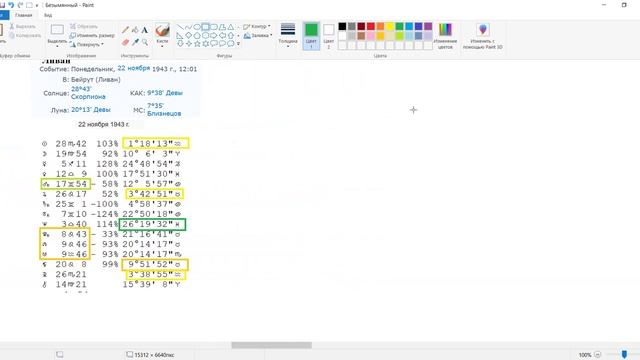640x360 pixels.
Task: Click zoom out minus in status bar
Action: (598, 355)
